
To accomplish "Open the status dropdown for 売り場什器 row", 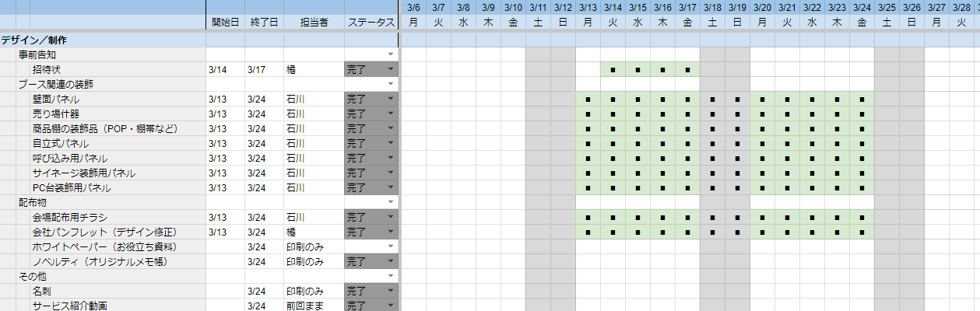I will pyautogui.click(x=391, y=114).
